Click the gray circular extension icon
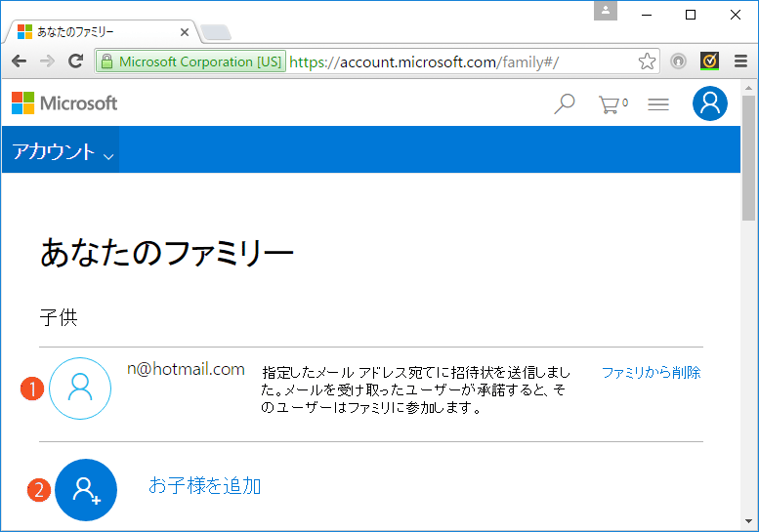The width and height of the screenshot is (759, 532). tap(678, 61)
